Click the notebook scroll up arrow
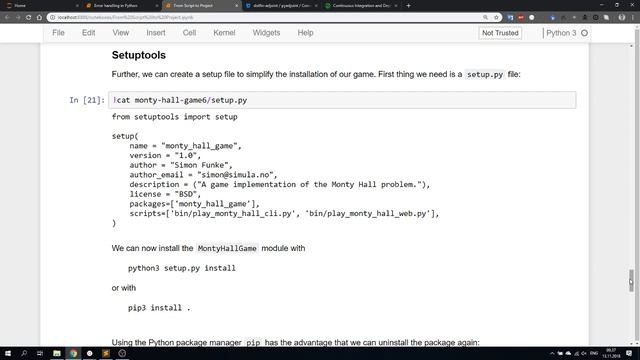640x360 pixels. [x=631, y=46]
